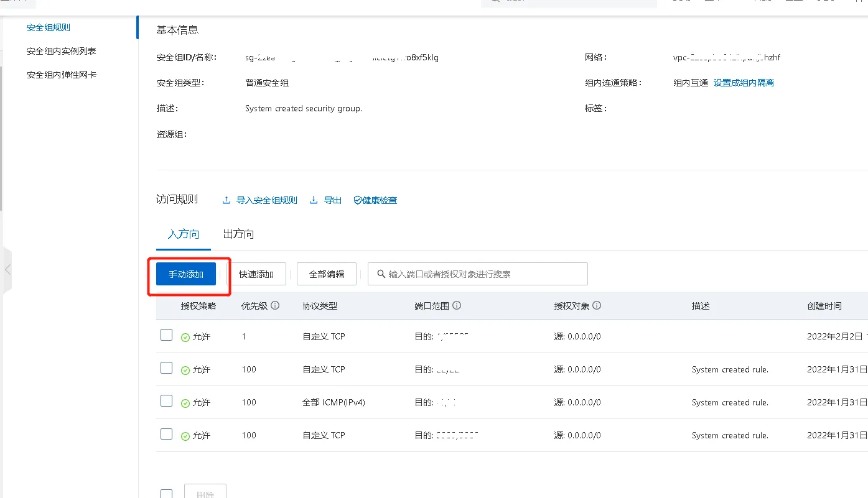Viewport: 868px width, 498px height.
Task: Click the 全部编辑 button
Action: tap(327, 274)
